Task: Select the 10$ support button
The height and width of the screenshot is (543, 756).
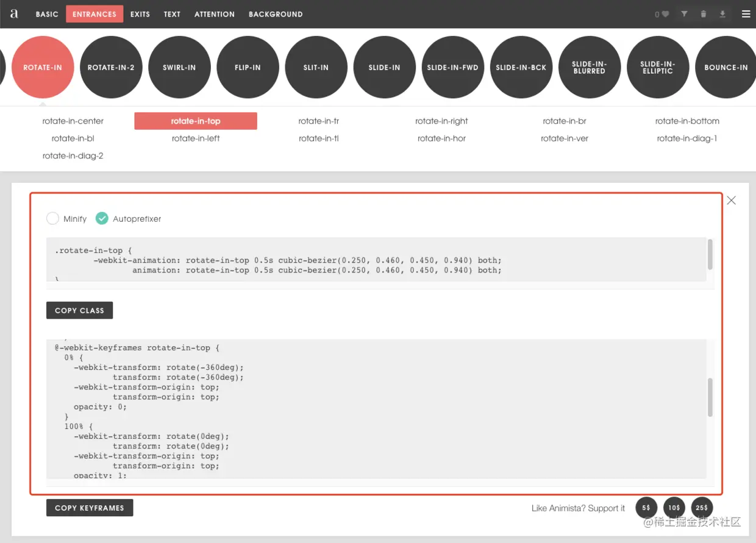Action: pos(674,508)
